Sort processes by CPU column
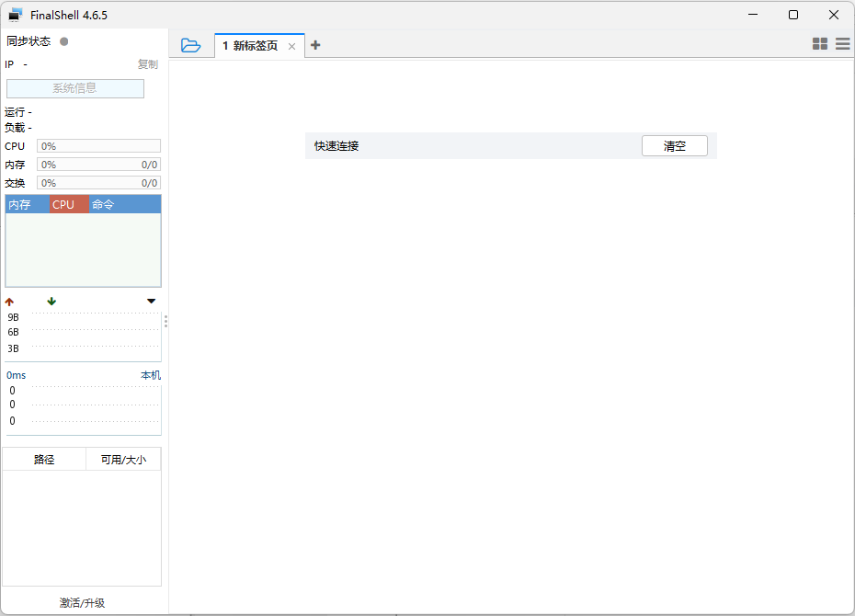Viewport: 855px width, 616px height. tap(69, 204)
